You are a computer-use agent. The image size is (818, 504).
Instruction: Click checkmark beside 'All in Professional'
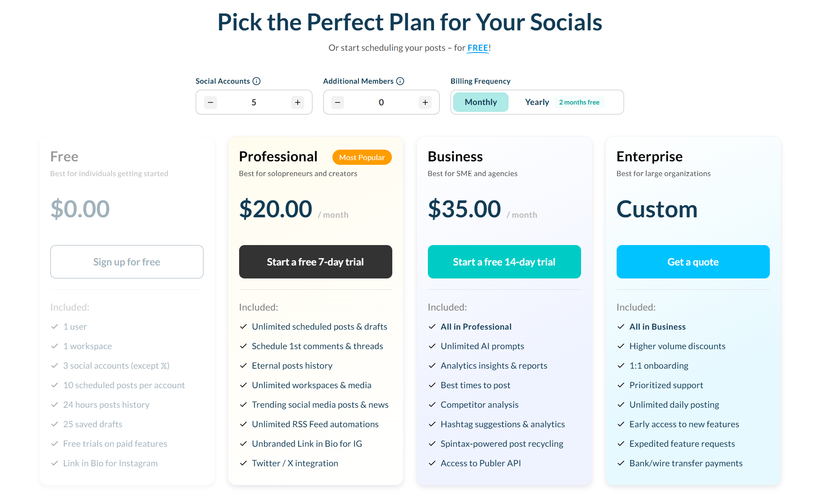point(432,327)
